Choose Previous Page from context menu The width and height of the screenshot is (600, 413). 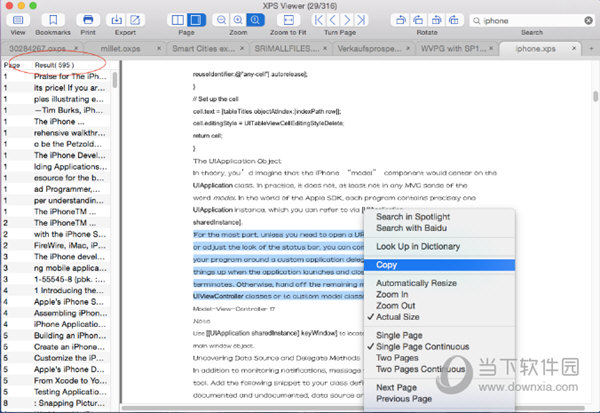pyautogui.click(x=439, y=399)
